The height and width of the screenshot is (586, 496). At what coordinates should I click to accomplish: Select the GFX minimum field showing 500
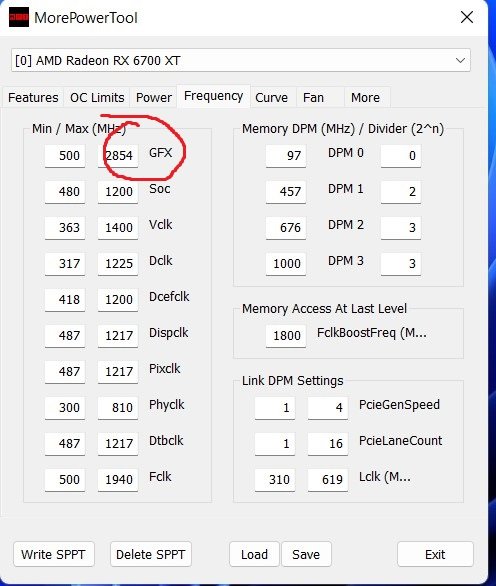(x=65, y=155)
